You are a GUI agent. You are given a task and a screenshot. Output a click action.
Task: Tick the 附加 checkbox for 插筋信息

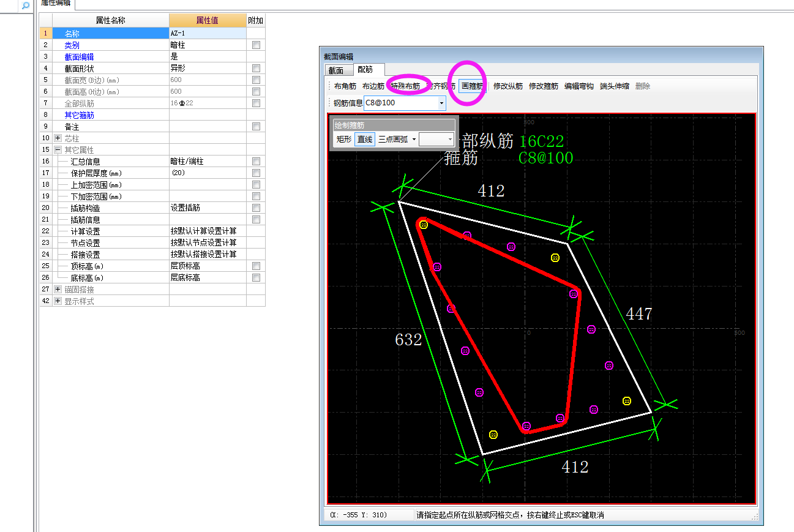click(256, 219)
